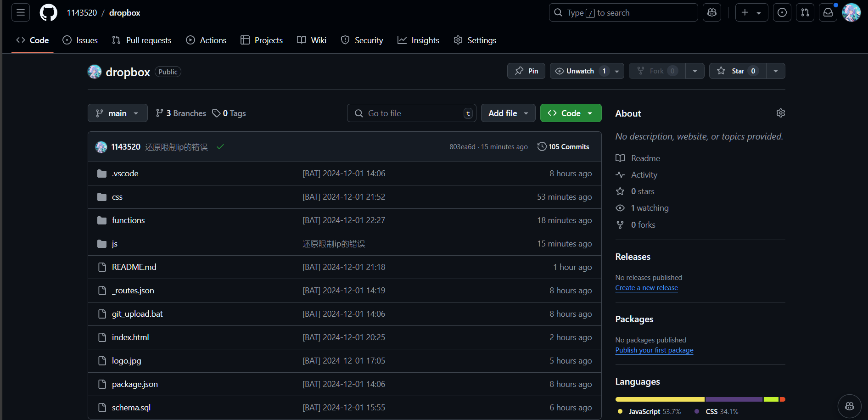Pin the dropbox repository
The height and width of the screenshot is (420, 868).
pos(526,71)
